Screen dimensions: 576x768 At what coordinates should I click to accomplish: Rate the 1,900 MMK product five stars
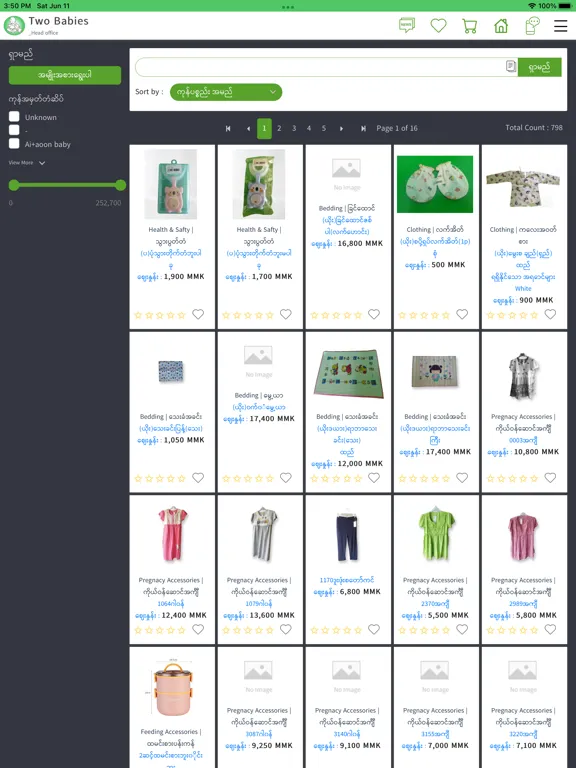(x=181, y=315)
